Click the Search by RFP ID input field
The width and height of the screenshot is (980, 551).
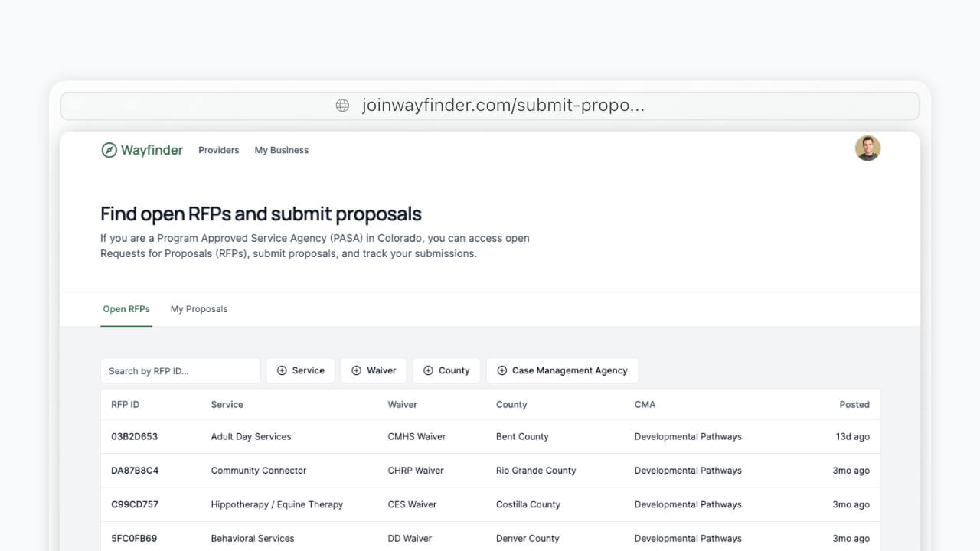click(180, 370)
